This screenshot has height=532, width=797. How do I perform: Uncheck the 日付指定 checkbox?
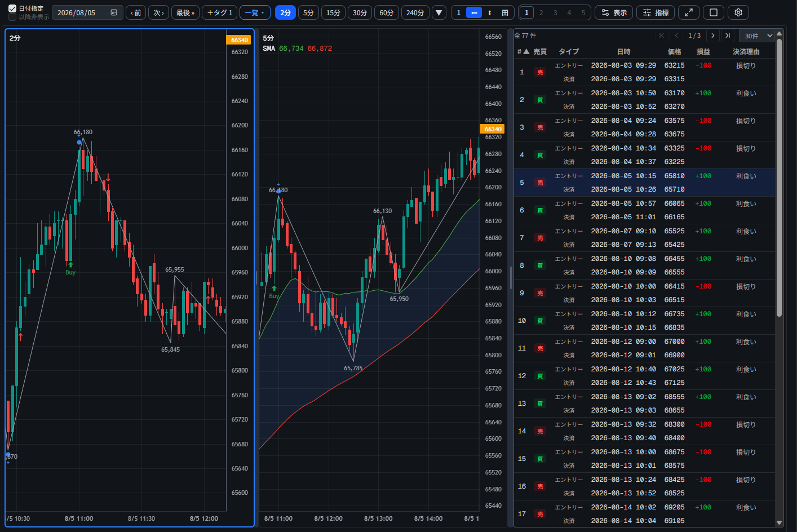[x=12, y=8]
